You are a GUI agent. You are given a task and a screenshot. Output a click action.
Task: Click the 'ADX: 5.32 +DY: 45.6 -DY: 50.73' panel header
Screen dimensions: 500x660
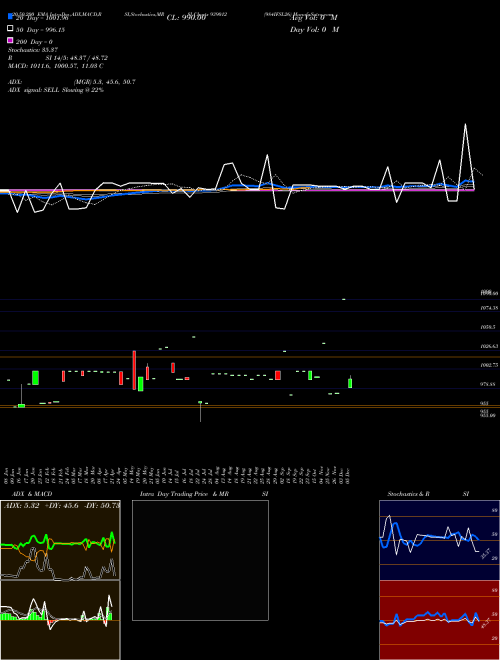point(62,505)
